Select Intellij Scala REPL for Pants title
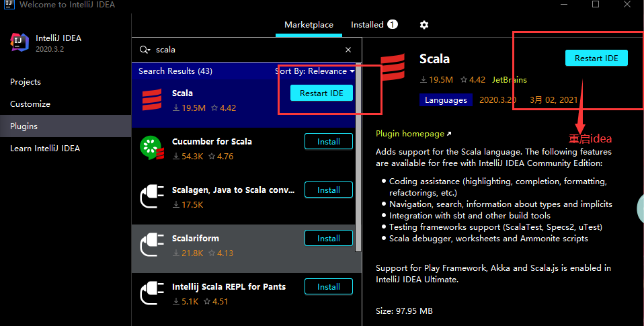 [x=229, y=287]
